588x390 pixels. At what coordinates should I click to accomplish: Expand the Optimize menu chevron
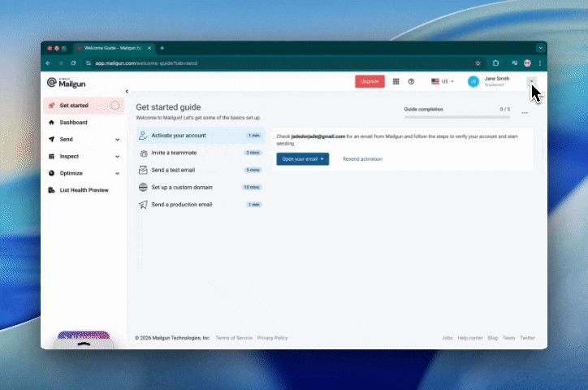point(118,173)
